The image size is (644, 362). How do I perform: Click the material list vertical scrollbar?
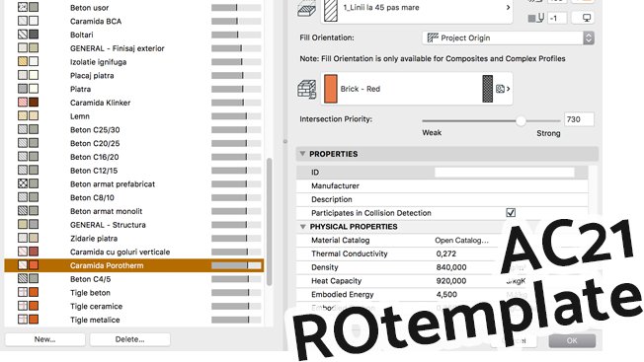pos(270,221)
